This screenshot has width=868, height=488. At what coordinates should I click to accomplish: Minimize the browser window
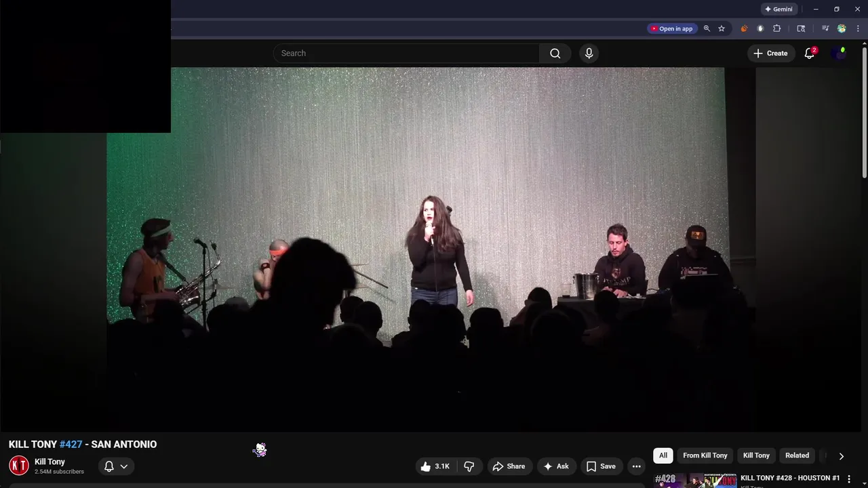pyautogui.click(x=816, y=9)
